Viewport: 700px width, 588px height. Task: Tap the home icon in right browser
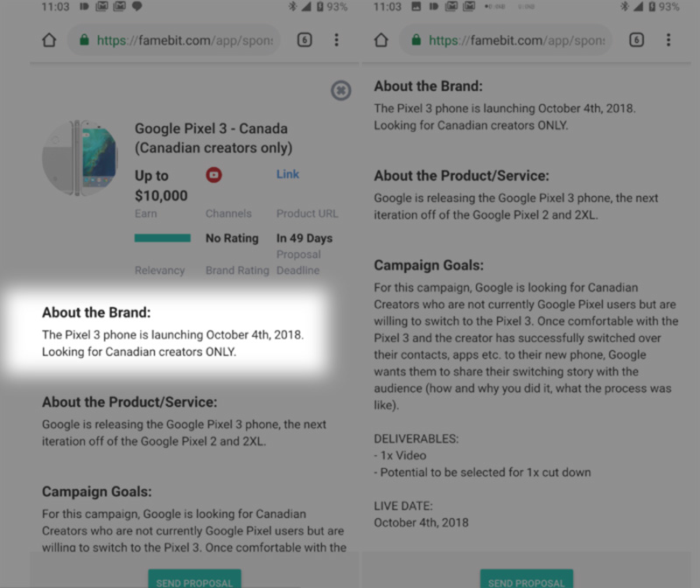(x=381, y=40)
